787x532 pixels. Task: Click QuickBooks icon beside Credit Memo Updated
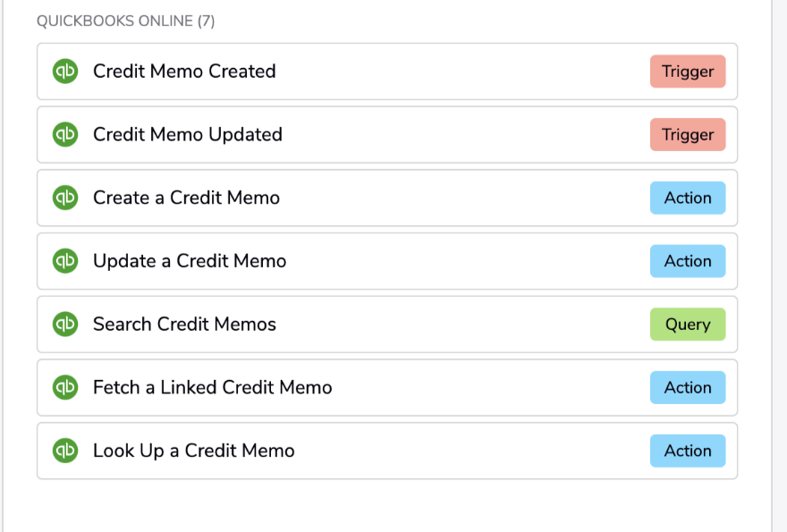coord(65,134)
